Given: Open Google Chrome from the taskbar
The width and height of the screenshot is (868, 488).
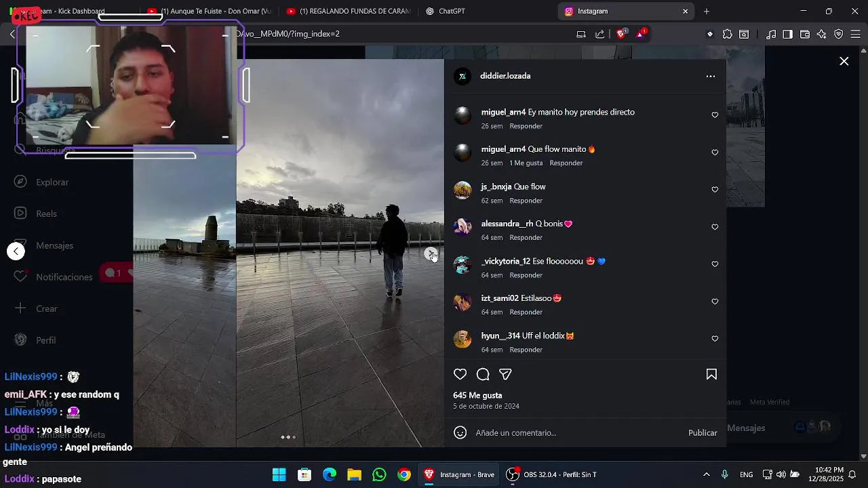Looking at the screenshot, I should pyautogui.click(x=404, y=474).
